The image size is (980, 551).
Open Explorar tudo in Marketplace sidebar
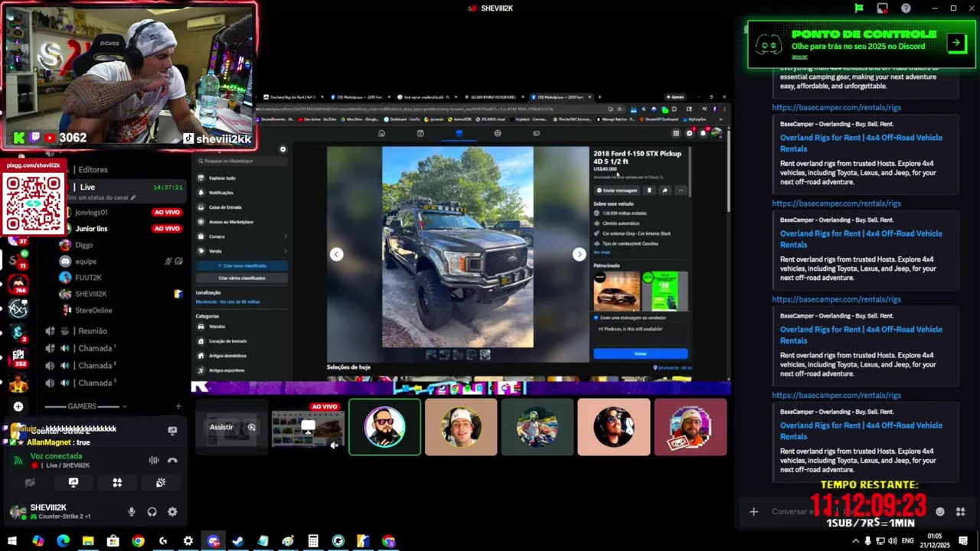pyautogui.click(x=242, y=178)
